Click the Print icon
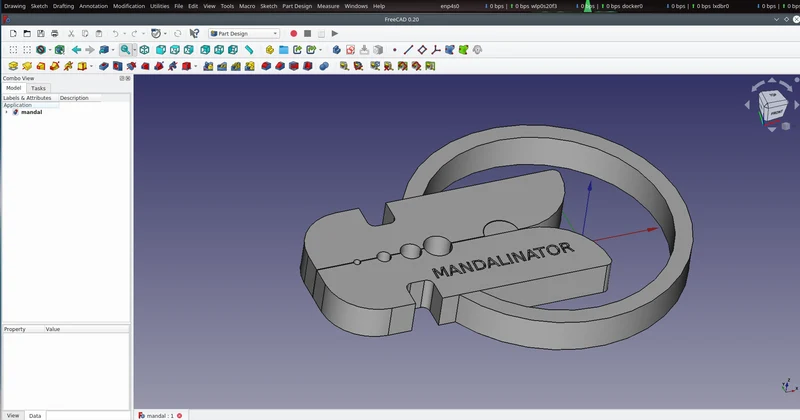 click(x=55, y=34)
